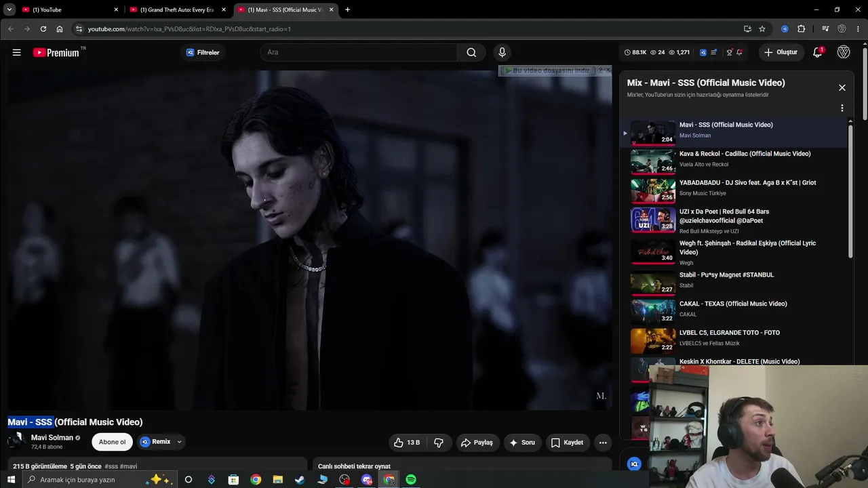The height and width of the screenshot is (488, 868).
Task: Click the Bu video dosyasını indir button
Action: tap(547, 70)
